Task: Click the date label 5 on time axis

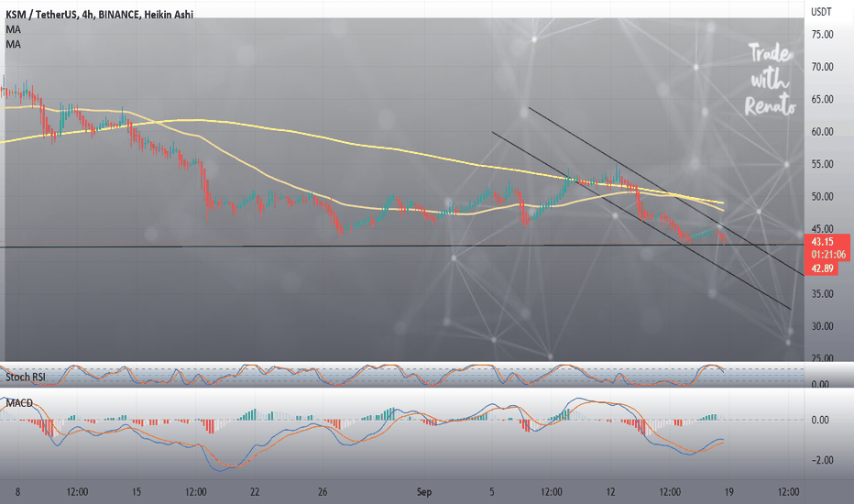Action: [492, 492]
